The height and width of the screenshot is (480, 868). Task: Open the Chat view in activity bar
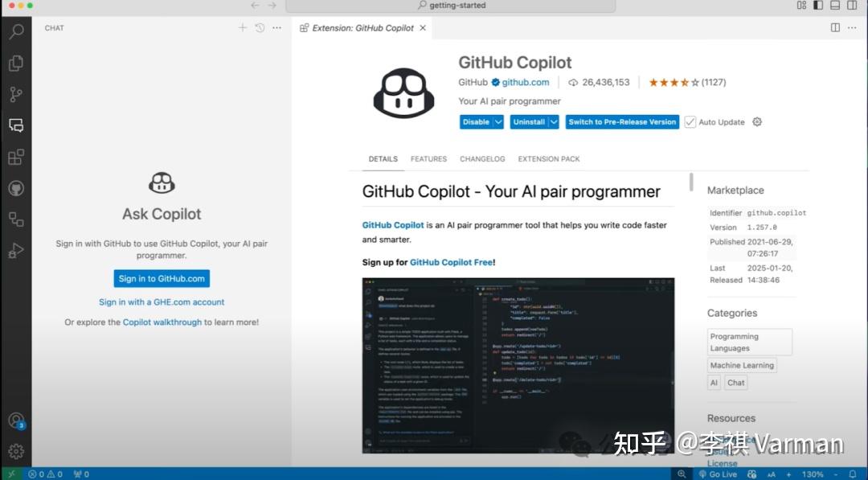(16, 125)
